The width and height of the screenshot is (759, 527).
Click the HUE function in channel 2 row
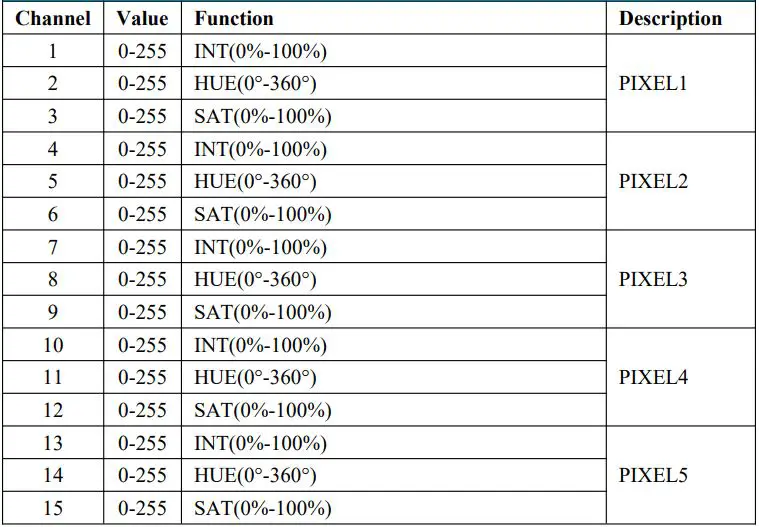point(255,84)
